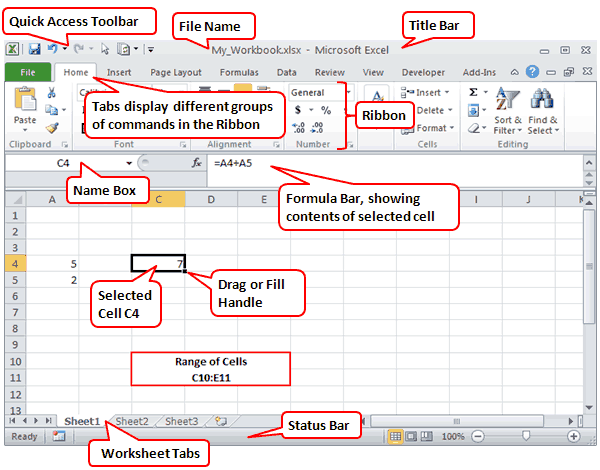
Task: Open the Alignment dialog launcher
Action: (x=276, y=145)
